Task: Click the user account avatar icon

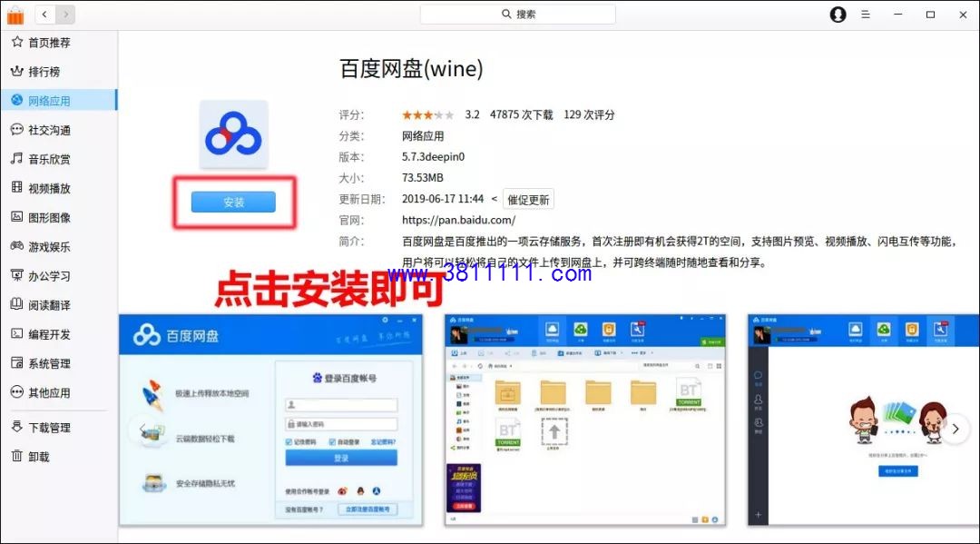Action: pos(838,15)
